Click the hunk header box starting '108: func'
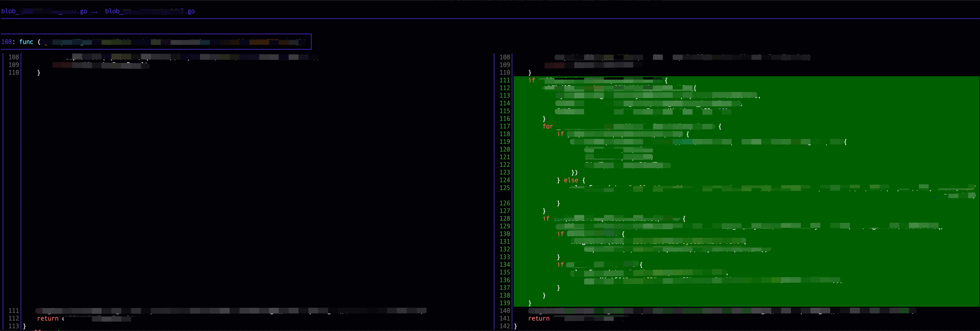Screen dimensions: 980x331 click(156, 42)
